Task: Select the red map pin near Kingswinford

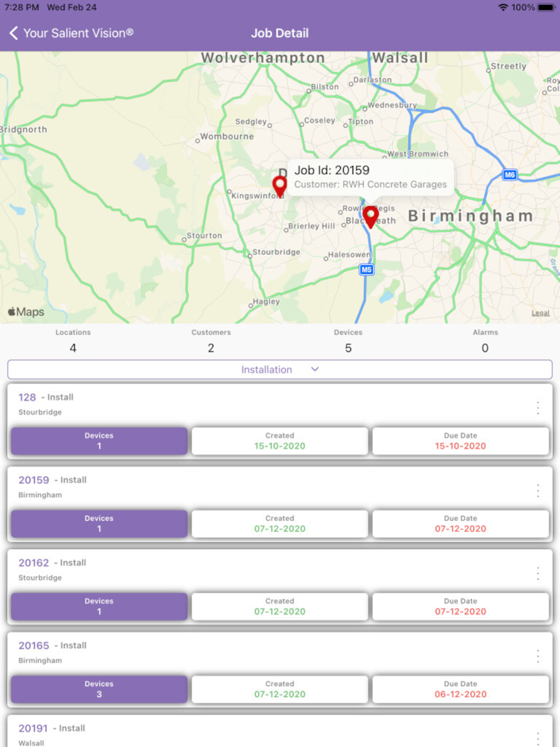Action: [279, 186]
